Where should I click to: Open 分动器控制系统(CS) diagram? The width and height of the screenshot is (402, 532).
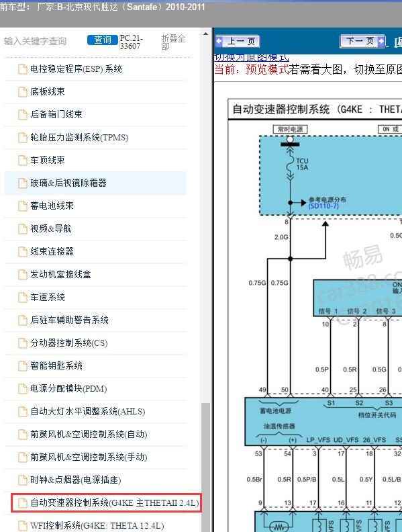(x=69, y=343)
